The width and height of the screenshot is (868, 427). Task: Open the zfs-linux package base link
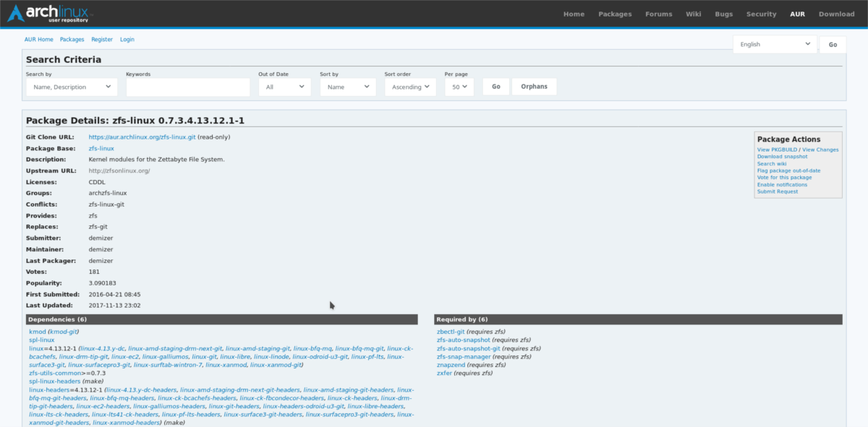pos(101,148)
